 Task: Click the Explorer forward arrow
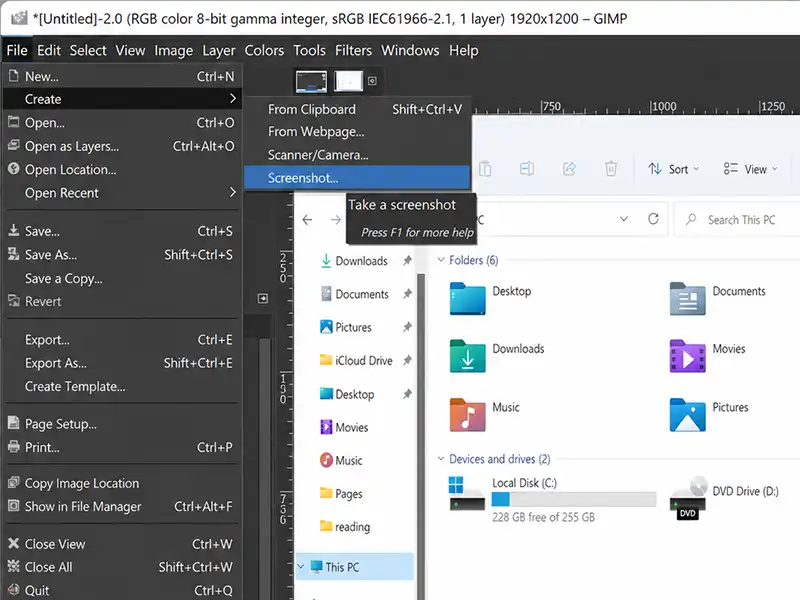(335, 220)
